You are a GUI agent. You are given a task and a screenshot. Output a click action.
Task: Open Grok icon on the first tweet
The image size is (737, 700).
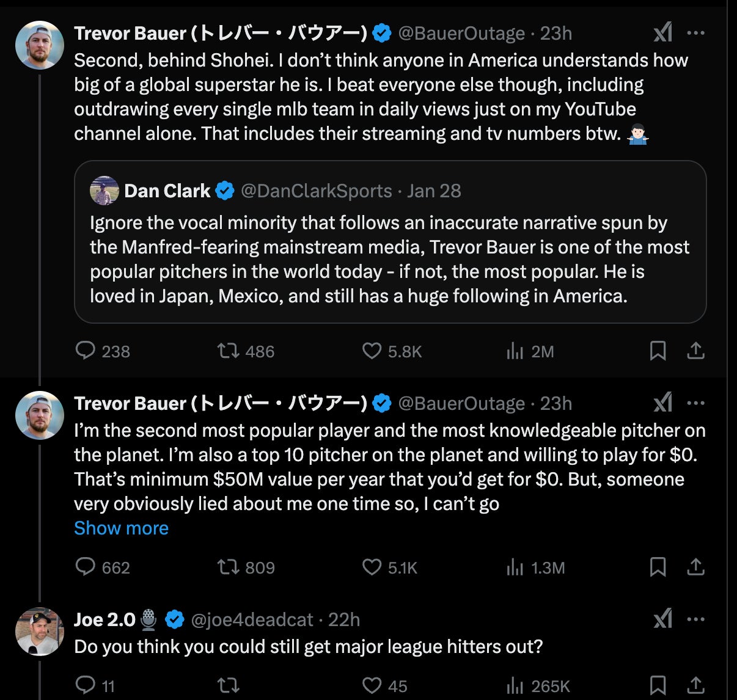click(663, 32)
